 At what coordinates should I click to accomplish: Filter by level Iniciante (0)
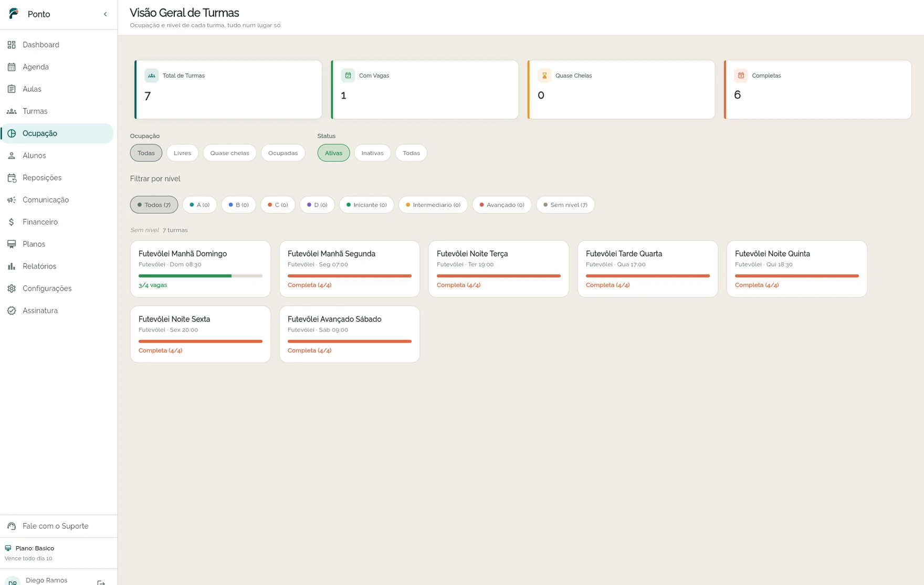pyautogui.click(x=366, y=205)
